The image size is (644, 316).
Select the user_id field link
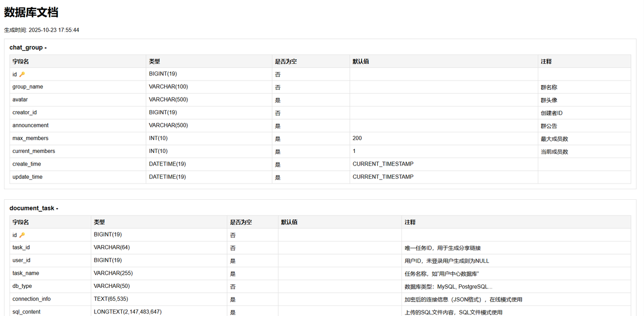pyautogui.click(x=22, y=260)
